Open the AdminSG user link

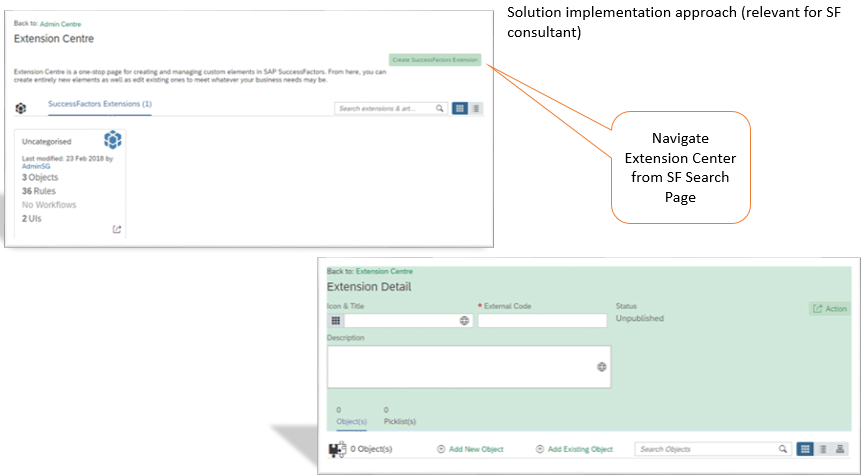tap(36, 166)
